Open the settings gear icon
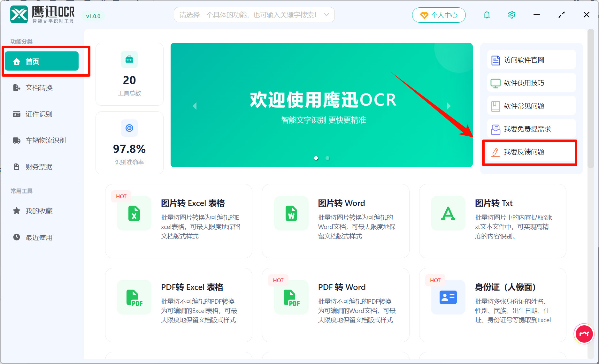Screen dimensions: 599x364 pos(511,15)
